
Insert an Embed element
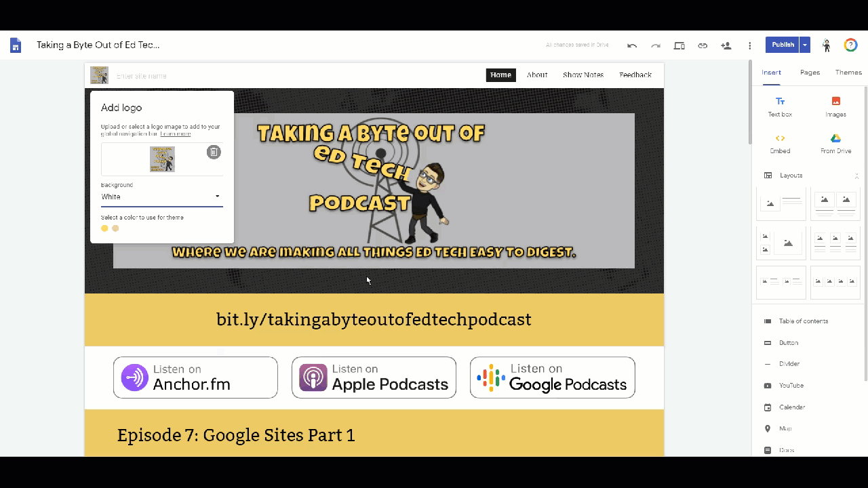[780, 143]
